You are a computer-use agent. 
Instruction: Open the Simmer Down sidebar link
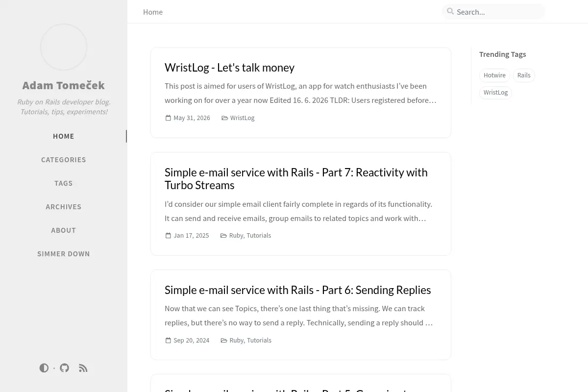(x=64, y=254)
